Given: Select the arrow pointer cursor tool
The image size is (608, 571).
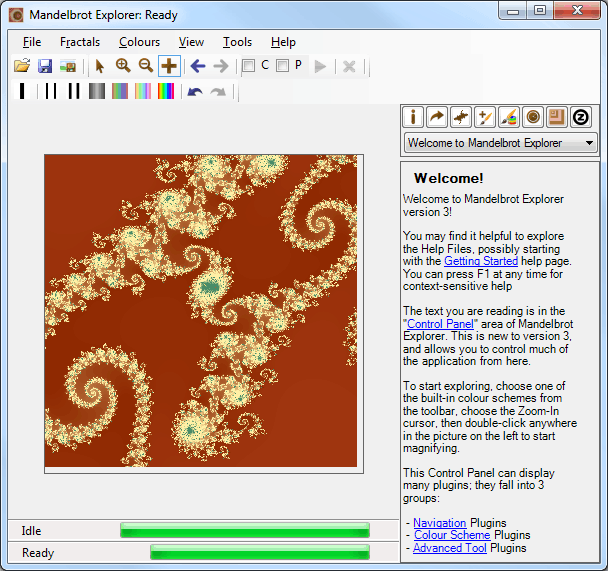Looking at the screenshot, I should [100, 66].
